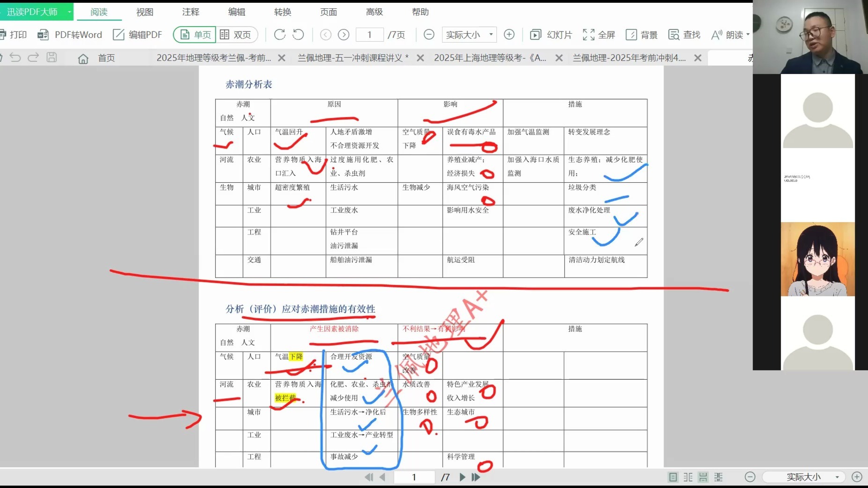Viewport: 868px width, 488px height.
Task: Go to next page in toolbar
Action: pos(344,35)
